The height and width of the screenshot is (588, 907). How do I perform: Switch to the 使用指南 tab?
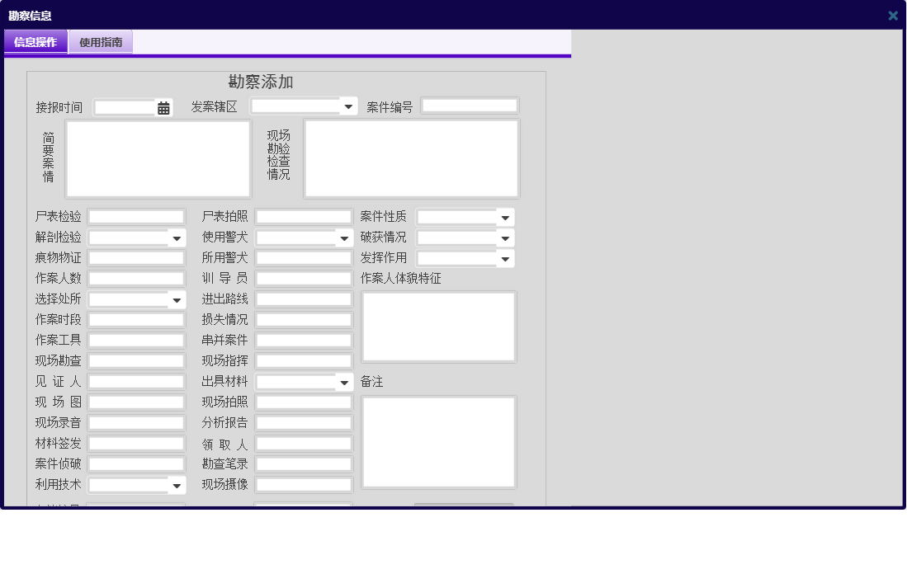99,41
